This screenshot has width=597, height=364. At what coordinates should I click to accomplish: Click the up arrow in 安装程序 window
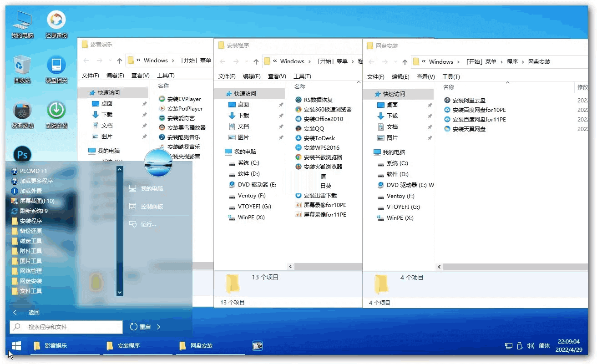coord(256,61)
